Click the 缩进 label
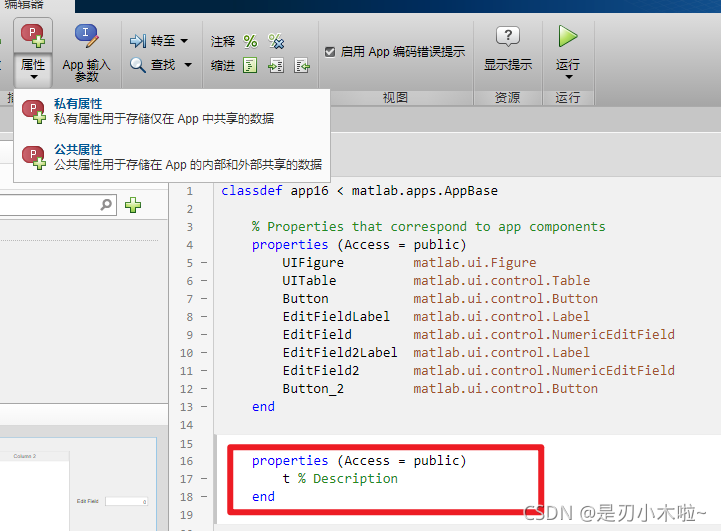This screenshot has width=721, height=531. 223,66
